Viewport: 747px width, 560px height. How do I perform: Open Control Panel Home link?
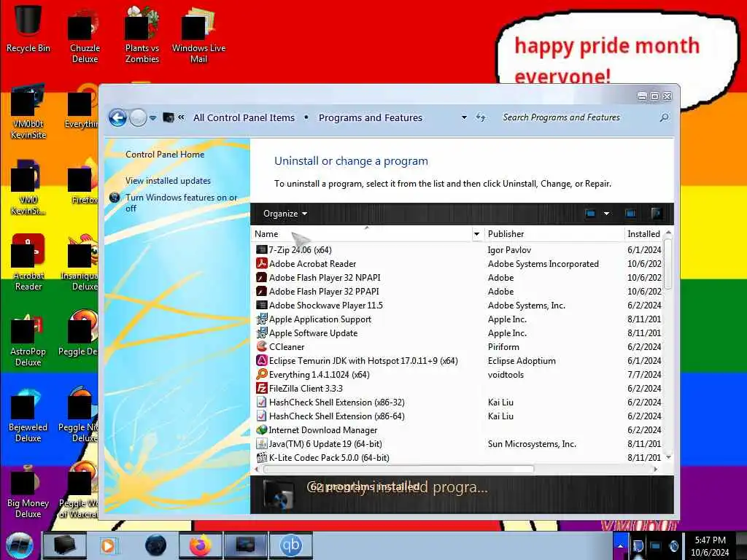click(165, 155)
